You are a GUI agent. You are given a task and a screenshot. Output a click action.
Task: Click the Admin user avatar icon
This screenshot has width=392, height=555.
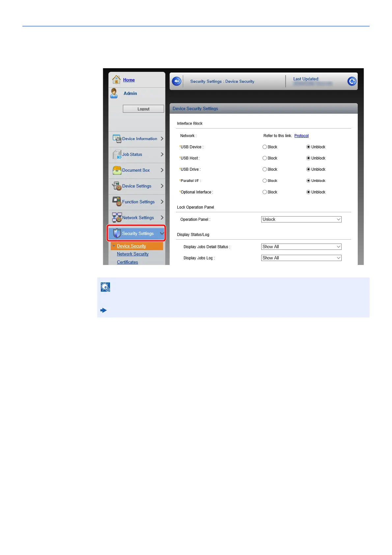coord(114,93)
